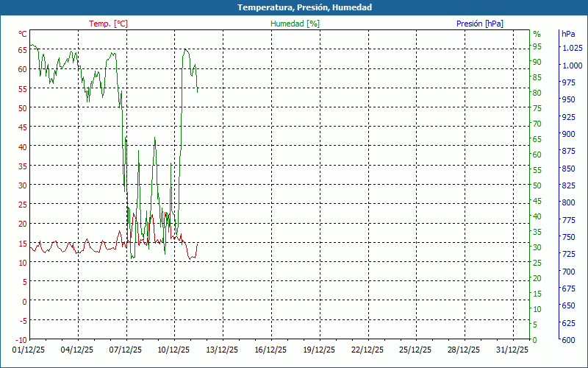Select the green "Humedad [%]" legend label

point(295,24)
